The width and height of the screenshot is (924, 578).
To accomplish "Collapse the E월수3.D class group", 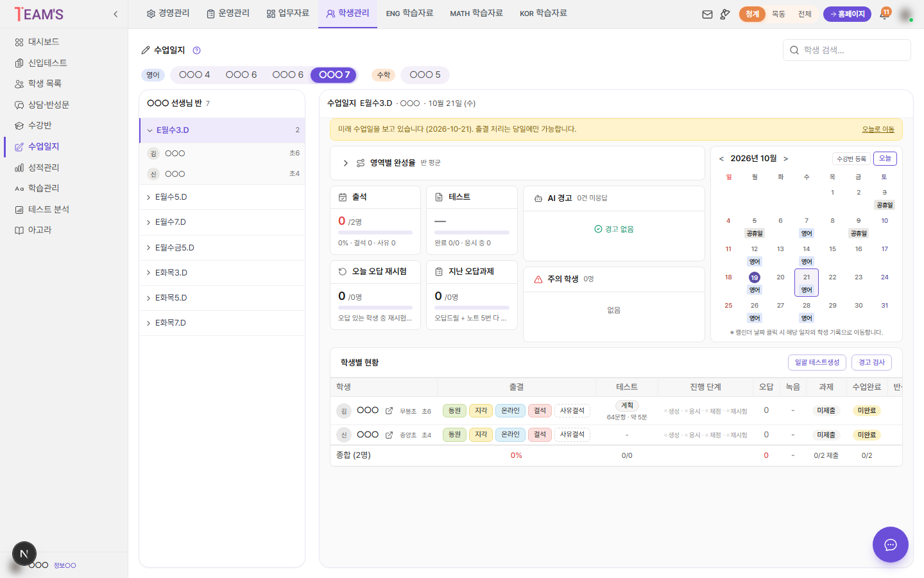I will [x=222, y=130].
